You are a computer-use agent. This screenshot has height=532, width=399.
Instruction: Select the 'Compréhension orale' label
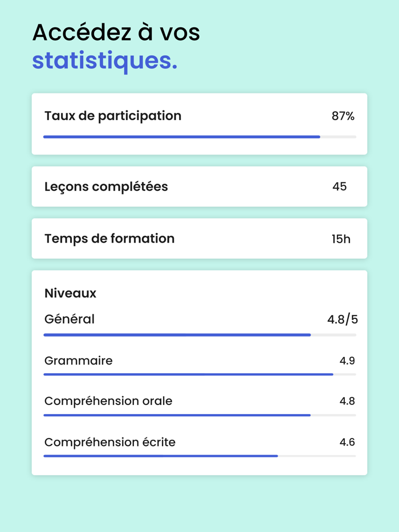108,401
